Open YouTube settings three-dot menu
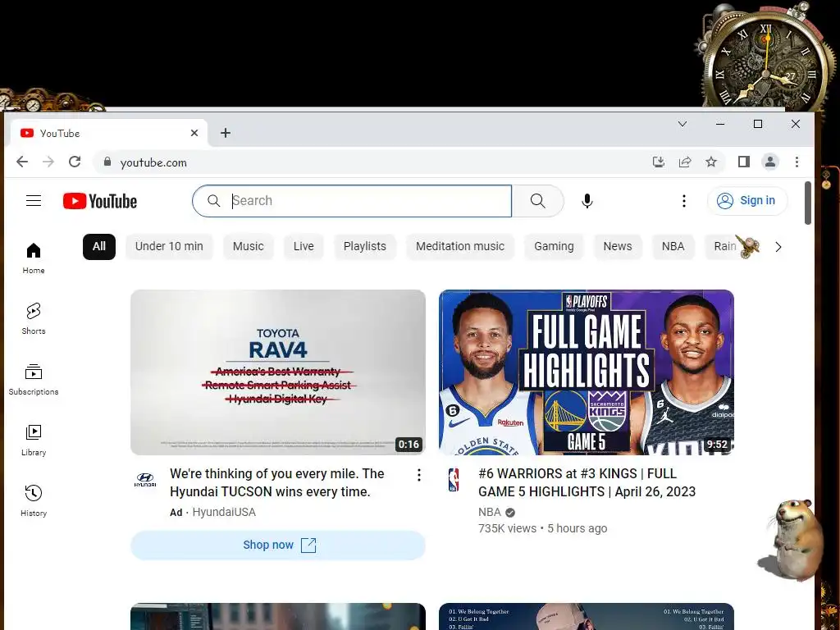 pos(683,201)
